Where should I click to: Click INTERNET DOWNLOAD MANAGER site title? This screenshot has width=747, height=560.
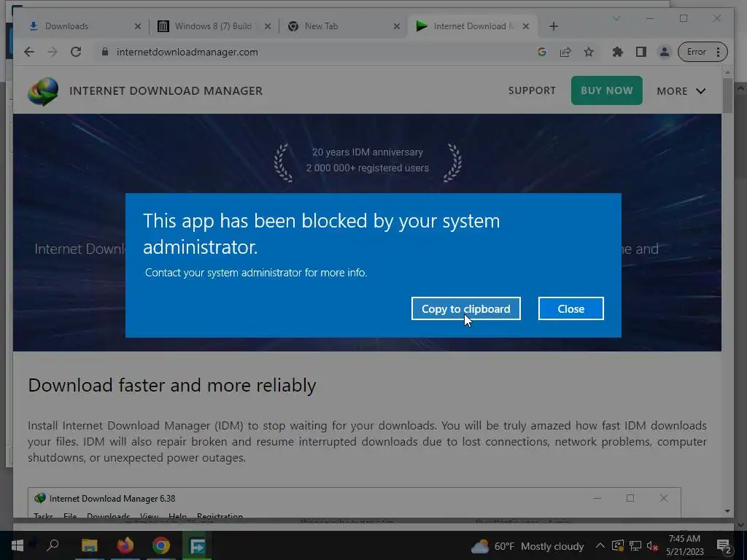166,91
